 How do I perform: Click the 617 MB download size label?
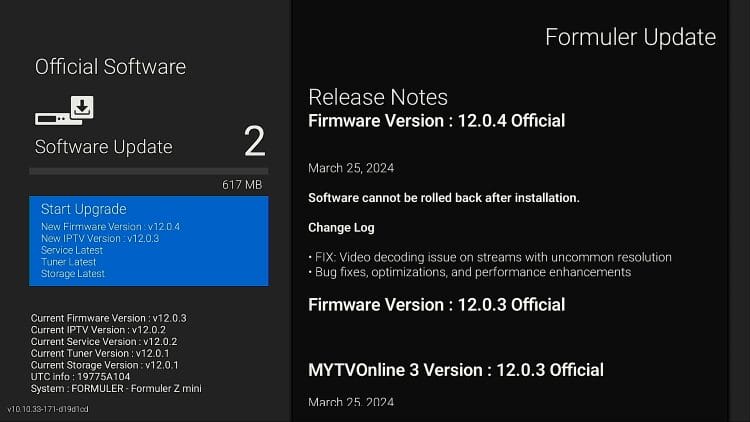pos(242,185)
